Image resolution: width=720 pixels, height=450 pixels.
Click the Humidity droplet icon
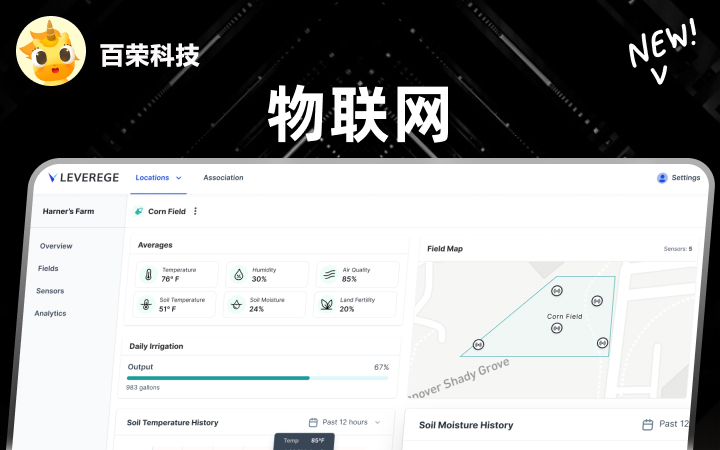point(238,274)
